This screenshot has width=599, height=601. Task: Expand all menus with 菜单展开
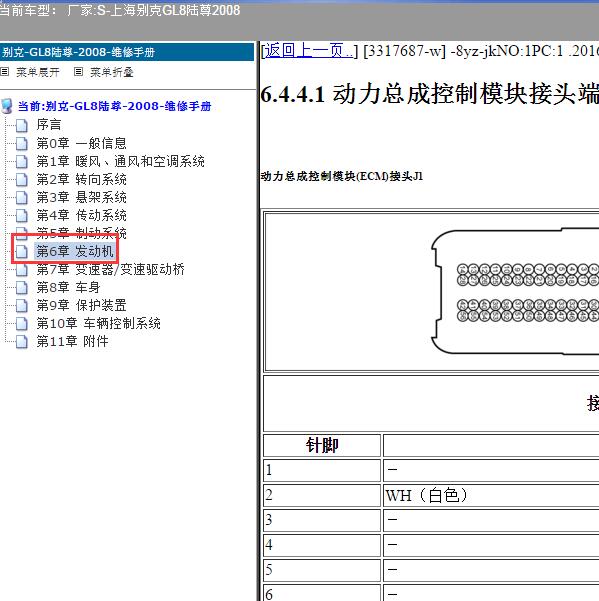click(x=38, y=72)
